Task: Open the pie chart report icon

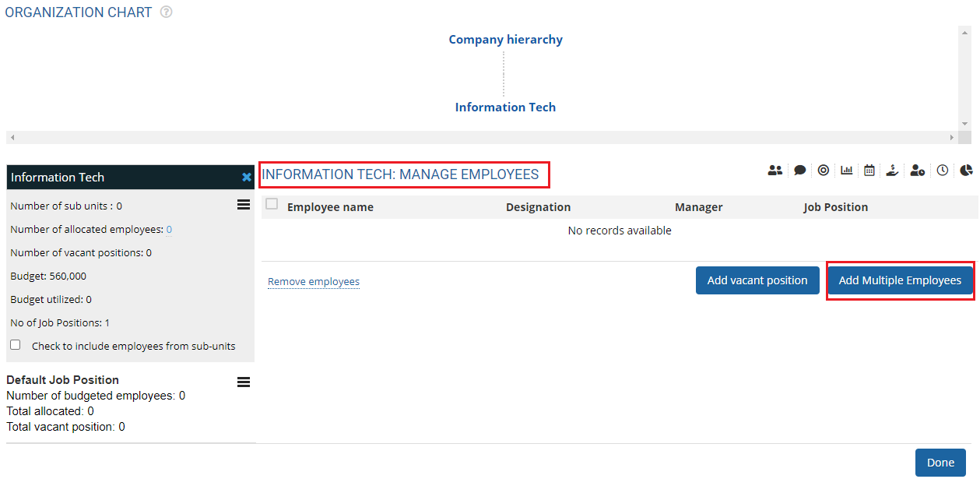Action: click(x=966, y=170)
